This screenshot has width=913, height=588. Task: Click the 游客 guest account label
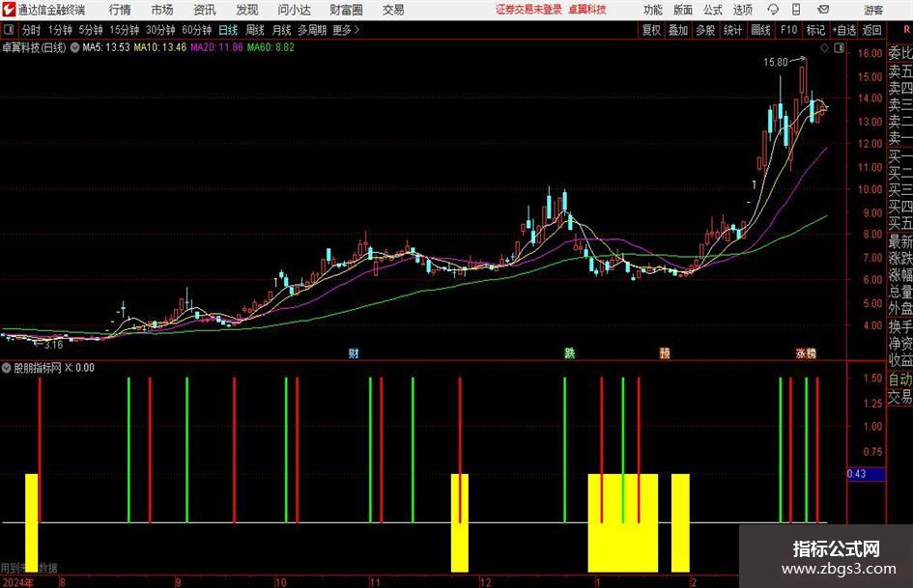pos(873,10)
